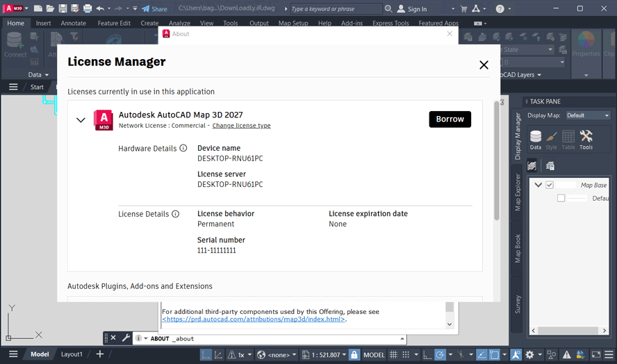Click the Help question mark icon

point(500,8)
